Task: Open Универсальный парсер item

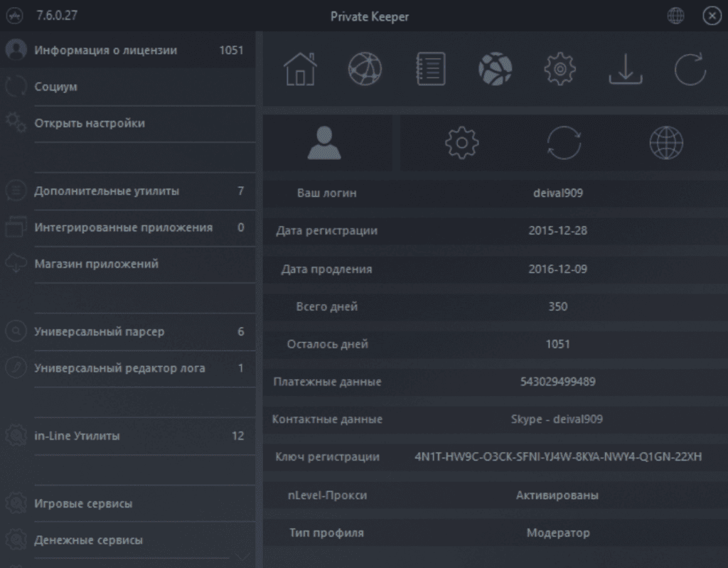Action: (x=128, y=331)
